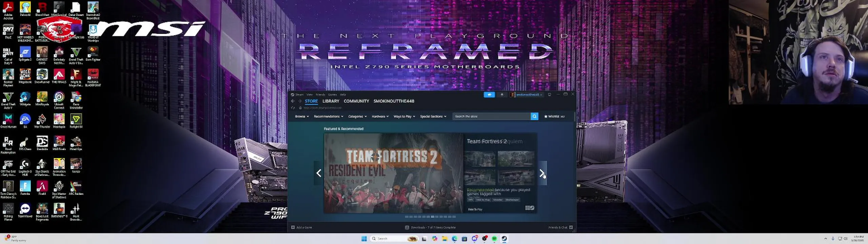Reload the Steam store page
868x244 pixels.
point(293,108)
